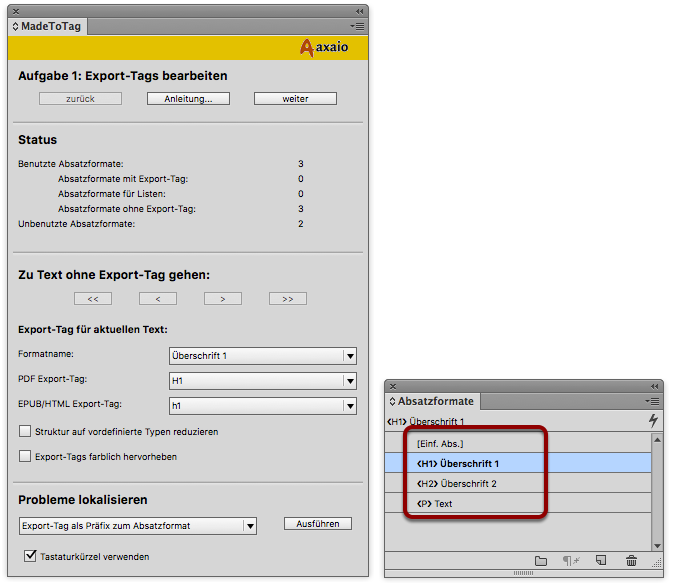Screen dimensions: 678x588
Task: Enable Export-Tags farblich hervorheben
Action: 25,456
